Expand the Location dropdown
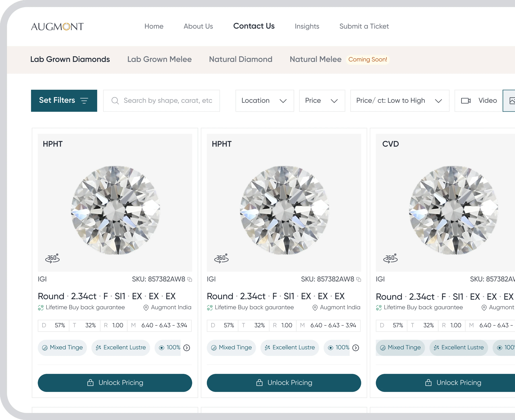 [265, 101]
